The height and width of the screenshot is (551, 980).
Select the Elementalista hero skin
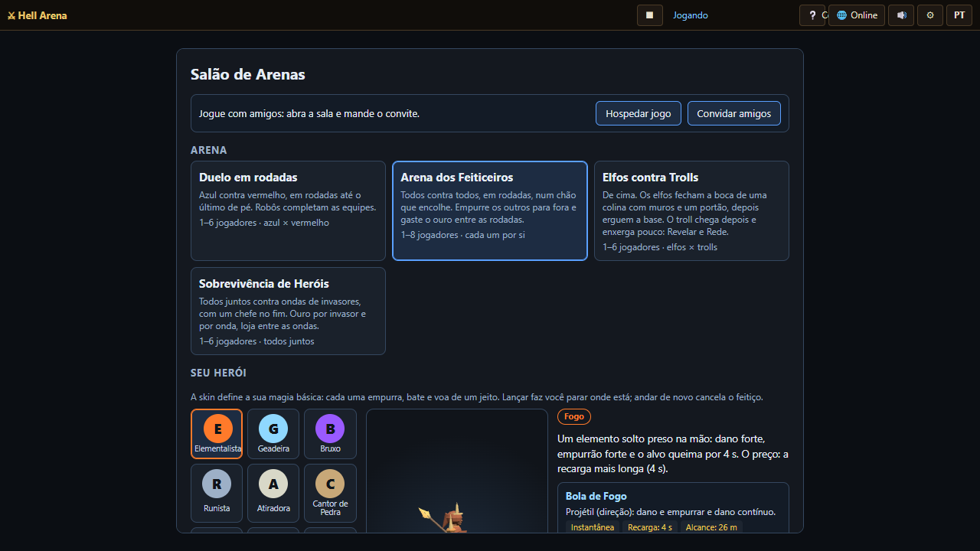217,434
